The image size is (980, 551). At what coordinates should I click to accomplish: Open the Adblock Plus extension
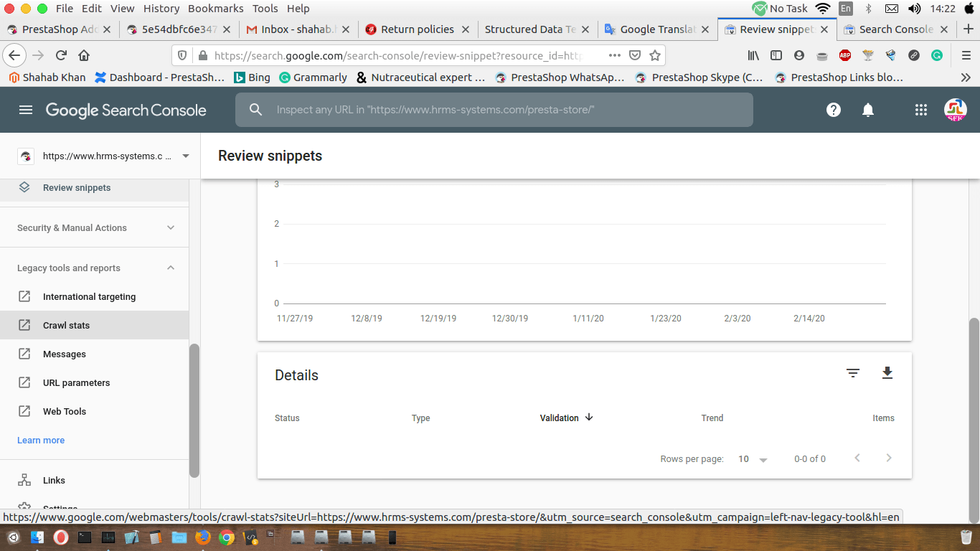point(845,55)
